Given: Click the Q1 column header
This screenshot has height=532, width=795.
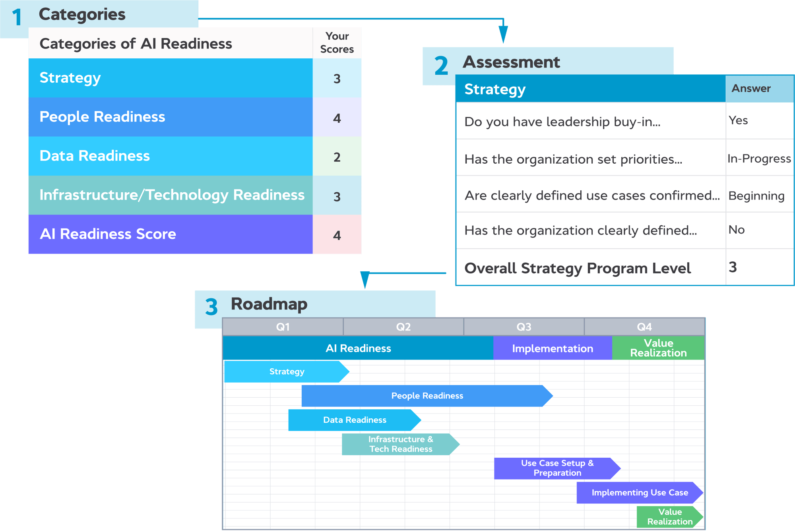Looking at the screenshot, I should [283, 327].
